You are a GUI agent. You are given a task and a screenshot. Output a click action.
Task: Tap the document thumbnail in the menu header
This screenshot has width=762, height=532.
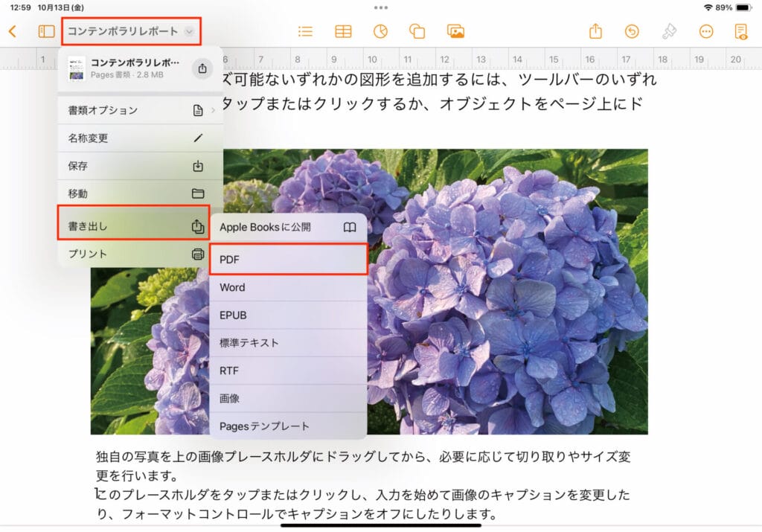(76, 68)
